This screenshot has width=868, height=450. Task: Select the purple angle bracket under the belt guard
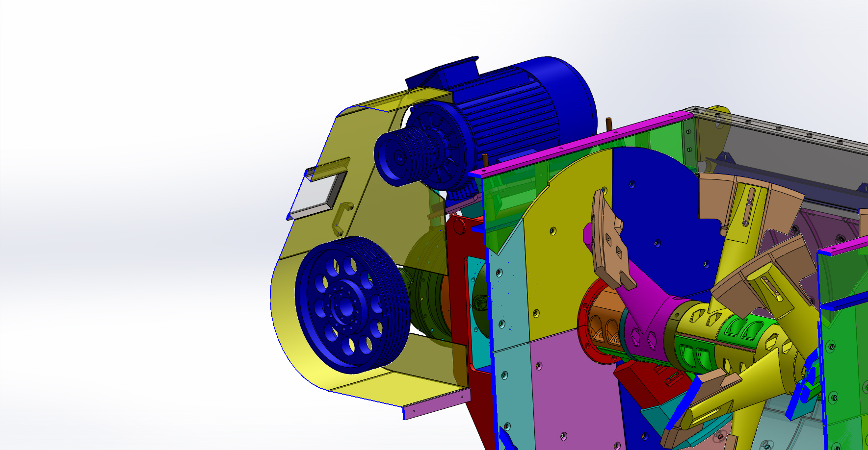click(x=436, y=404)
